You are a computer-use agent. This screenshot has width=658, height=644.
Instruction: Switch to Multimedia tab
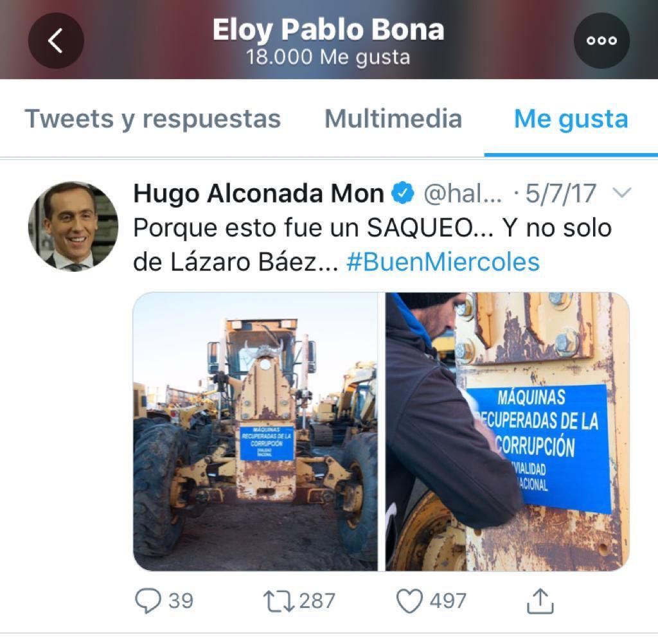[393, 119]
